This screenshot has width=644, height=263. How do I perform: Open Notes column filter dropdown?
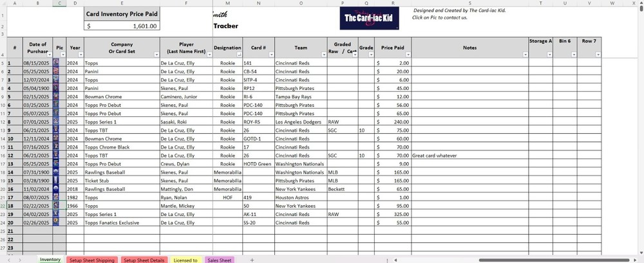(x=525, y=55)
